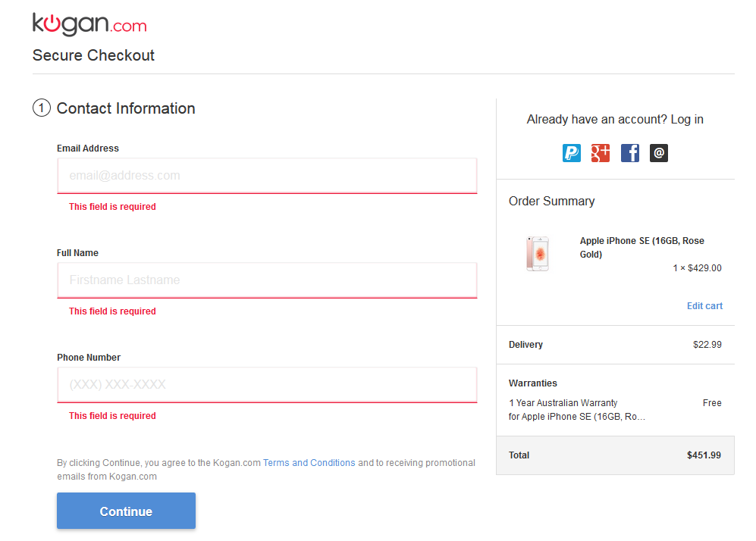This screenshot has height=541, width=756.
Task: Click the 1 Year Australian Warranty line
Action: point(563,403)
